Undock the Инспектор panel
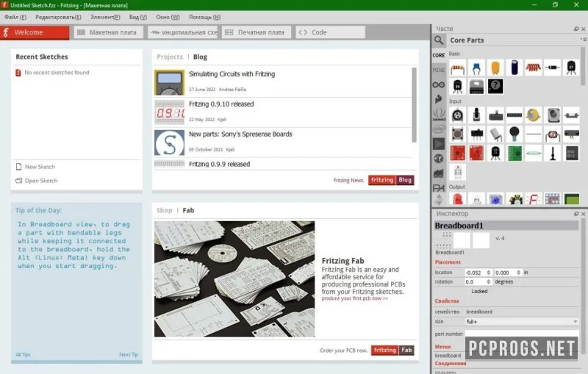This screenshot has width=588, height=374. pyautogui.click(x=576, y=214)
